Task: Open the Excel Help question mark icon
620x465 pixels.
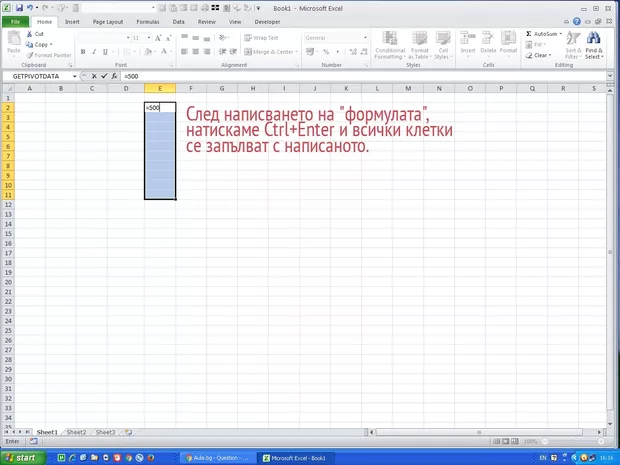Action: (578, 21)
